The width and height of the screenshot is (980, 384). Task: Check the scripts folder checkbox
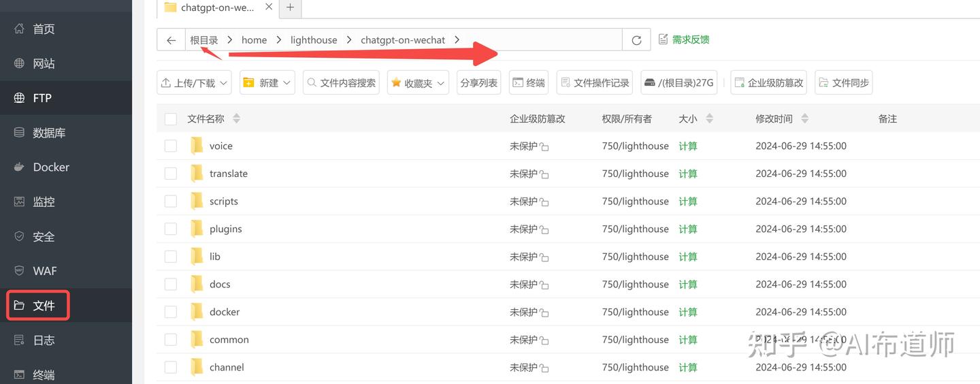point(171,202)
